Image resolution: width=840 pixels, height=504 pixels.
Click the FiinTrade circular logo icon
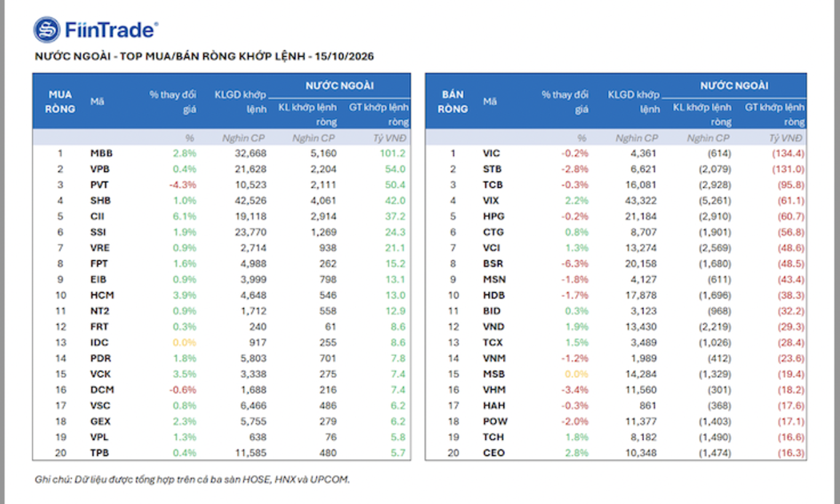tap(47, 30)
